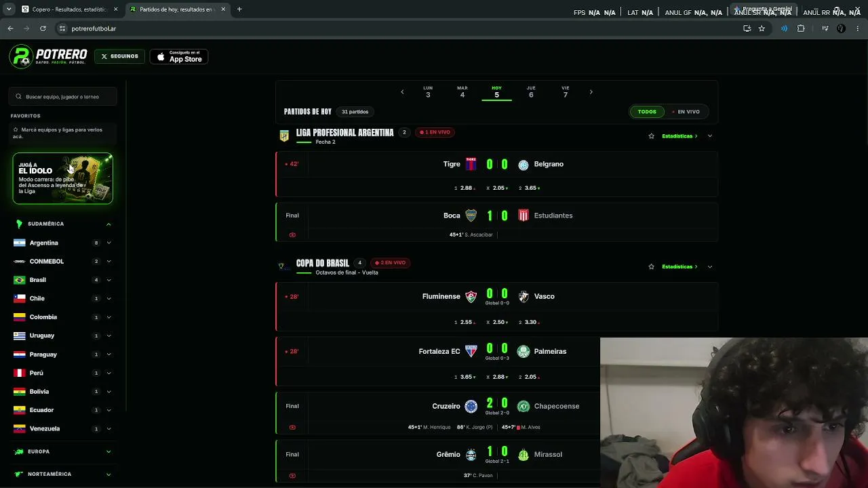Go to next dates with right arrow
The width and height of the screenshot is (868, 488).
click(591, 92)
